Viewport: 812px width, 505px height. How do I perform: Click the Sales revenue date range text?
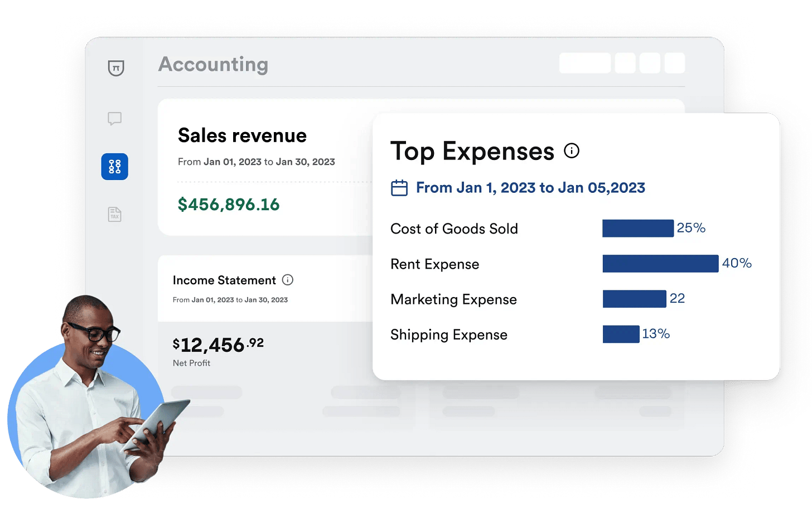(257, 162)
